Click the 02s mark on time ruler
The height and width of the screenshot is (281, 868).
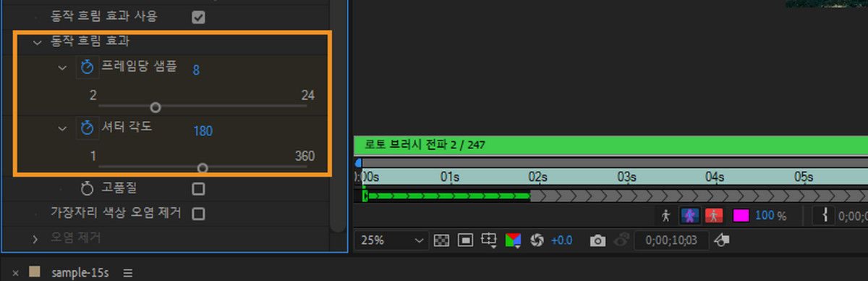(x=537, y=177)
